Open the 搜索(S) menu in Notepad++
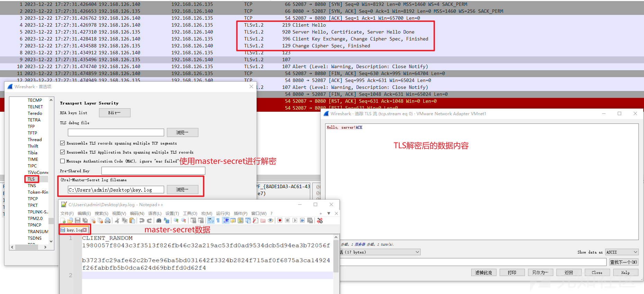 pos(101,213)
